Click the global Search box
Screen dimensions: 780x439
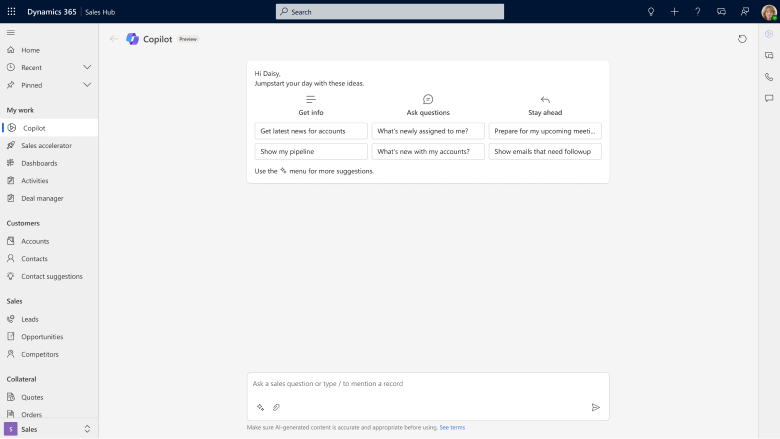(390, 11)
